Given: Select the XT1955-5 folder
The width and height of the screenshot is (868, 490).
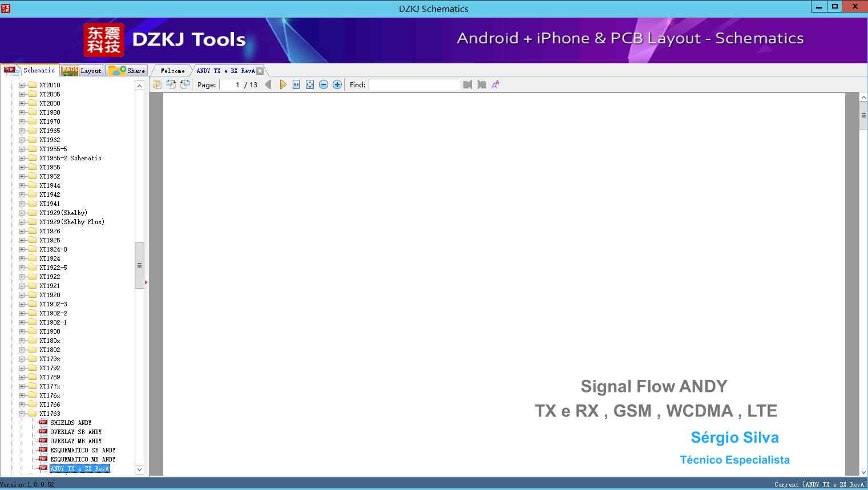Looking at the screenshot, I should click(53, 149).
